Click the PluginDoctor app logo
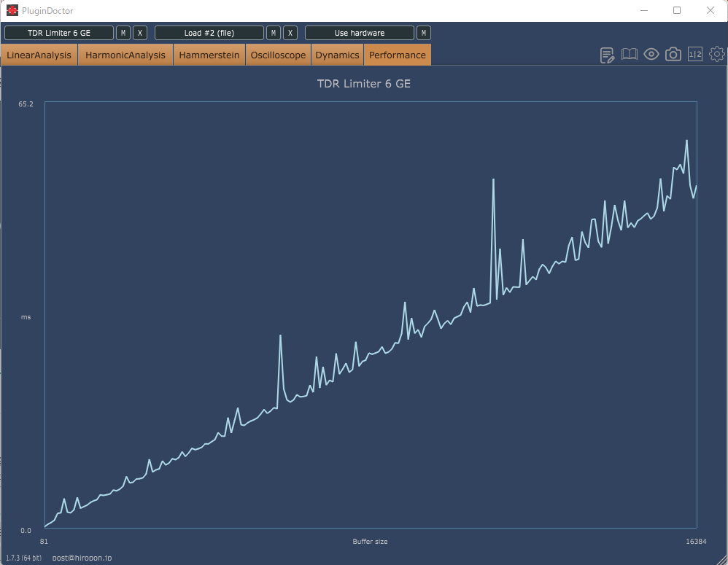 tap(12, 10)
